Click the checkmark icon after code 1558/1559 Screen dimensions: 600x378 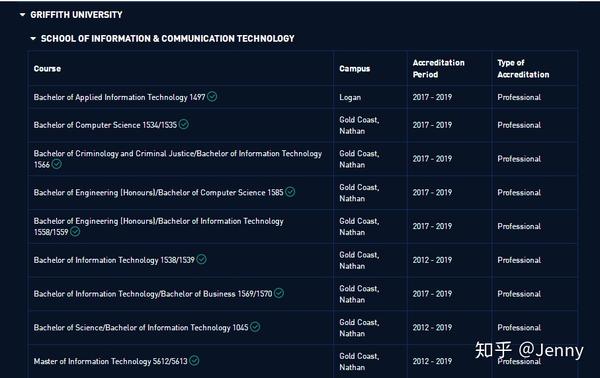75,231
